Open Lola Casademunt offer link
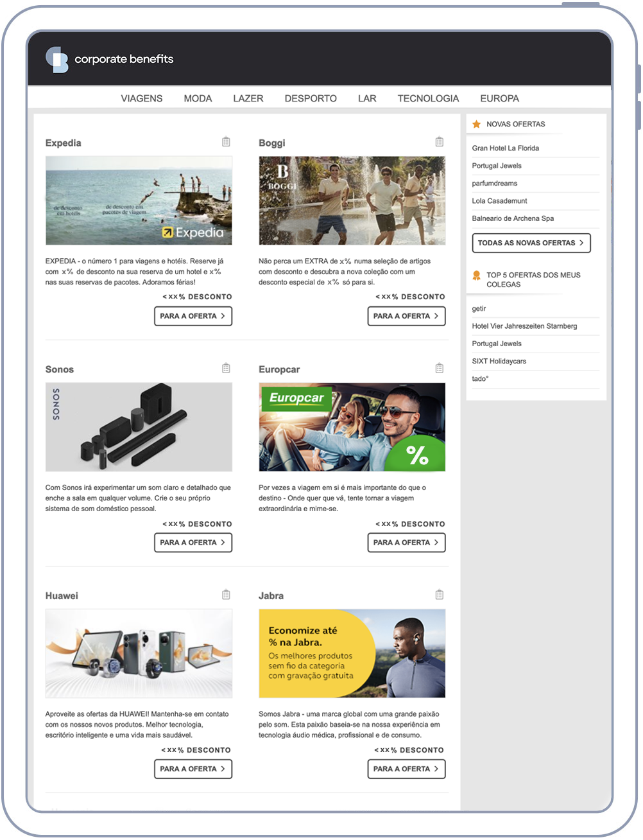The image size is (643, 840). pos(500,201)
